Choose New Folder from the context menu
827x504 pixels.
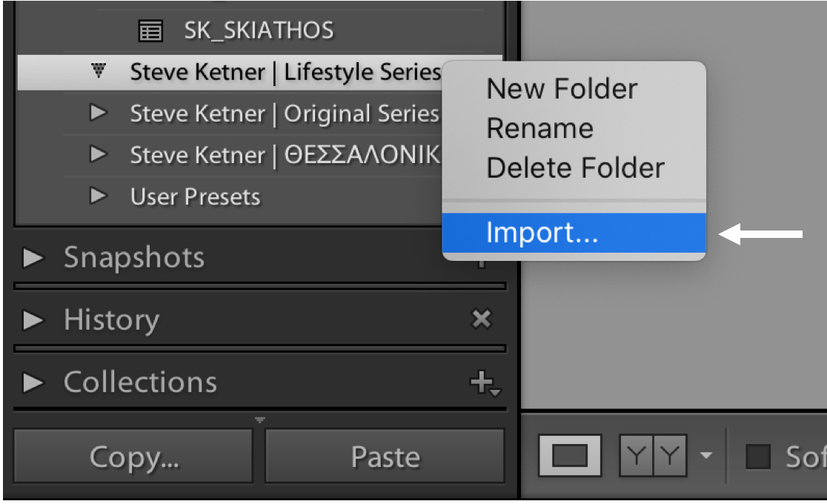pos(561,90)
